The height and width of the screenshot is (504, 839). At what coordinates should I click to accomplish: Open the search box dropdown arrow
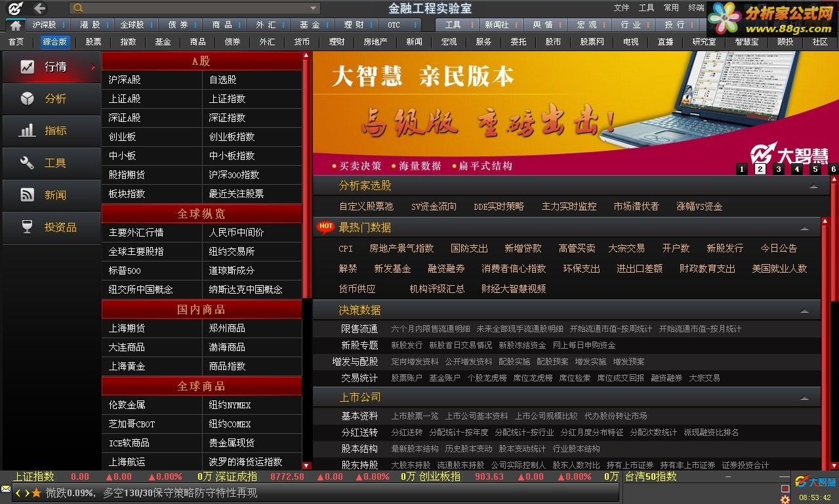(x=314, y=9)
